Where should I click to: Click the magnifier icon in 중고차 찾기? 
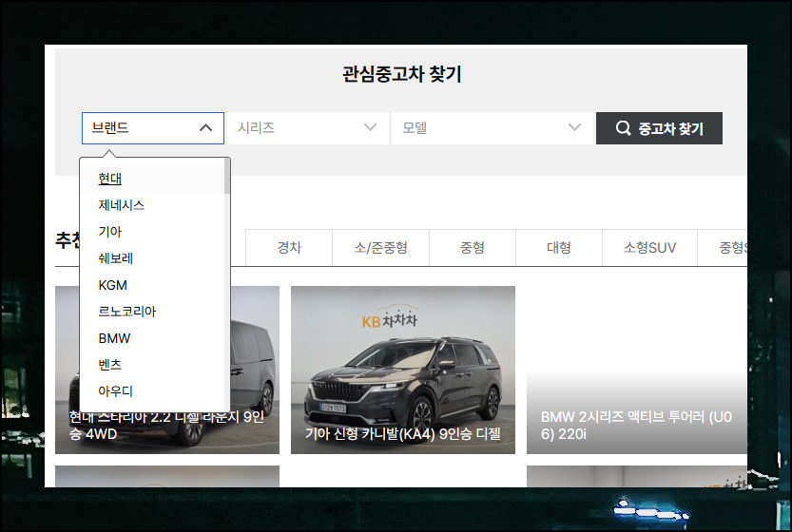(x=624, y=128)
